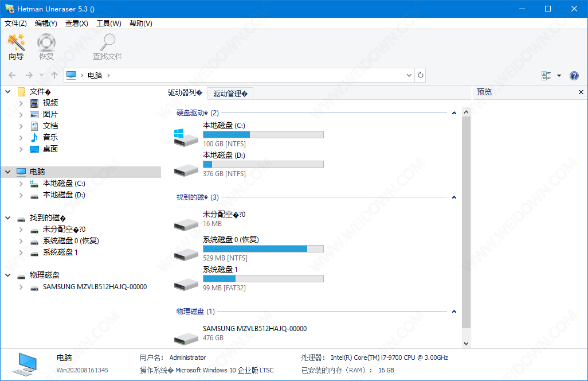
Task: Select 系统磁盘 0 (恢复) in the tree
Action: point(71,241)
